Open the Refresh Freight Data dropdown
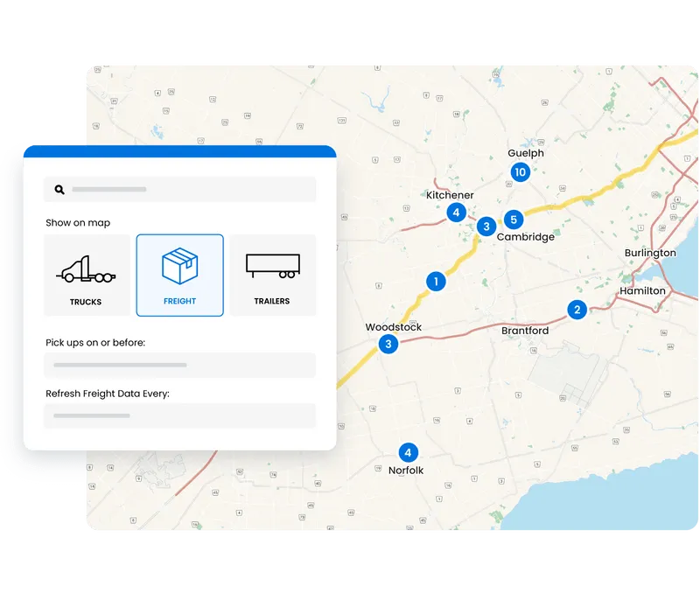700x600 pixels. coord(179,415)
